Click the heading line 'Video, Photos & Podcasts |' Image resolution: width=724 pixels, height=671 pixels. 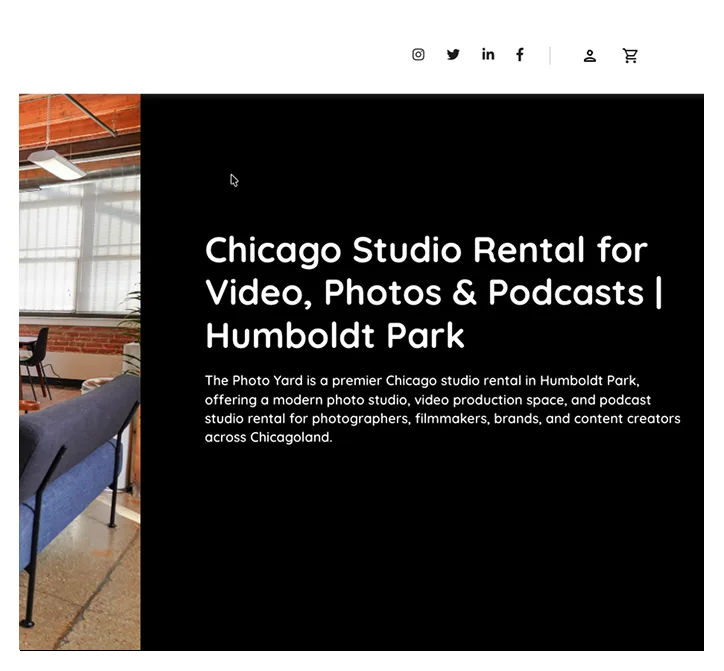point(434,293)
